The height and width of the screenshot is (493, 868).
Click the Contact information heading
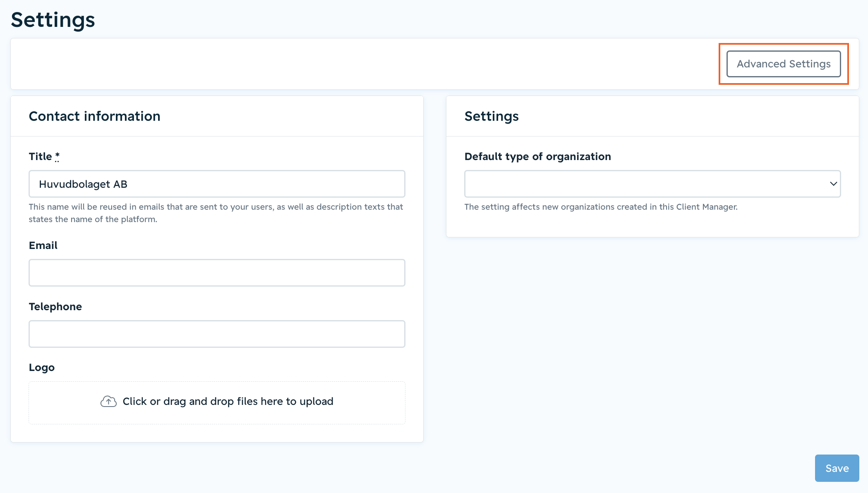[94, 116]
